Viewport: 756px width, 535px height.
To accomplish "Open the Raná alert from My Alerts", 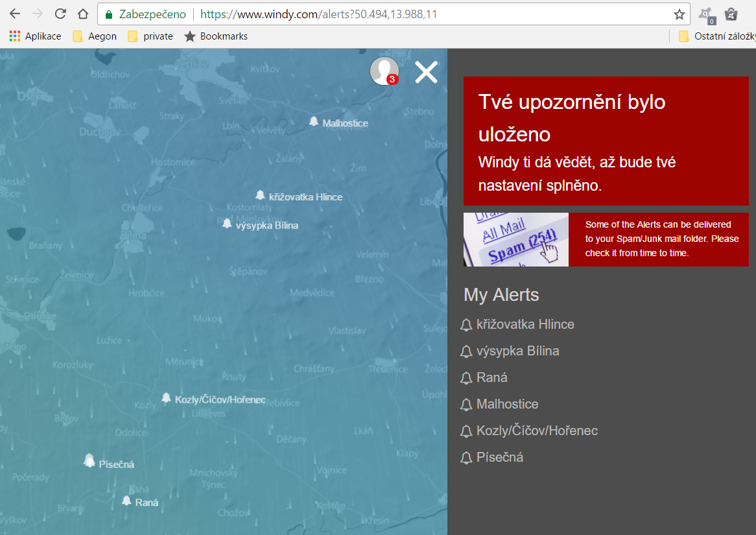I will point(491,377).
